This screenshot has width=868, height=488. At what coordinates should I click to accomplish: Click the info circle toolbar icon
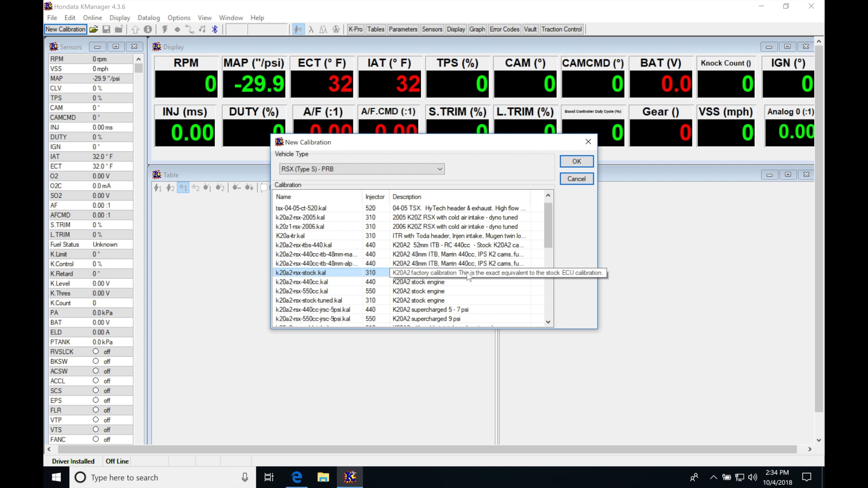click(148, 29)
